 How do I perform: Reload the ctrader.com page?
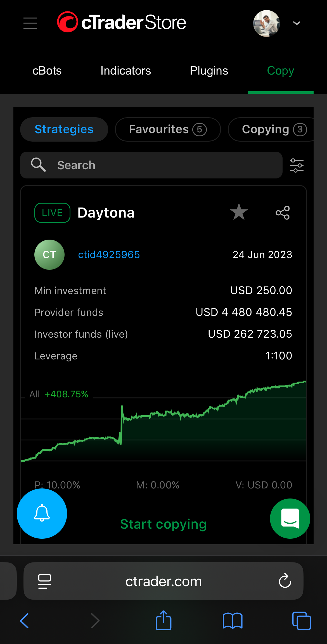click(x=285, y=581)
